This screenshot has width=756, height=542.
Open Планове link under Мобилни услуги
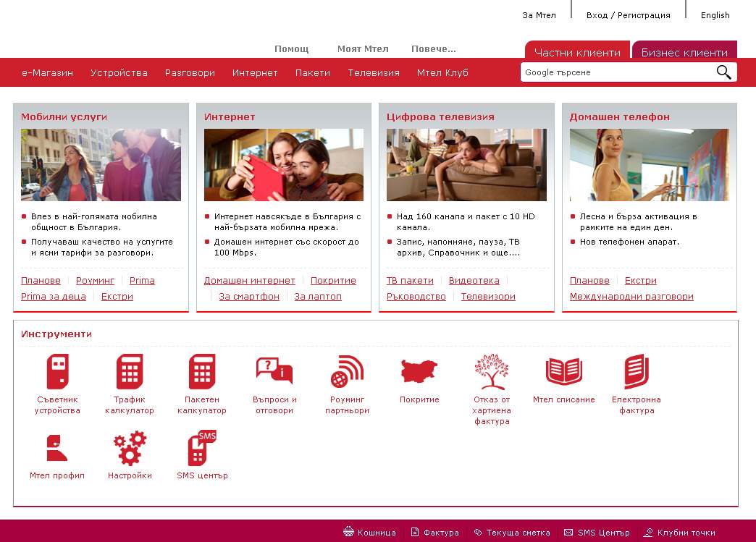pos(41,280)
